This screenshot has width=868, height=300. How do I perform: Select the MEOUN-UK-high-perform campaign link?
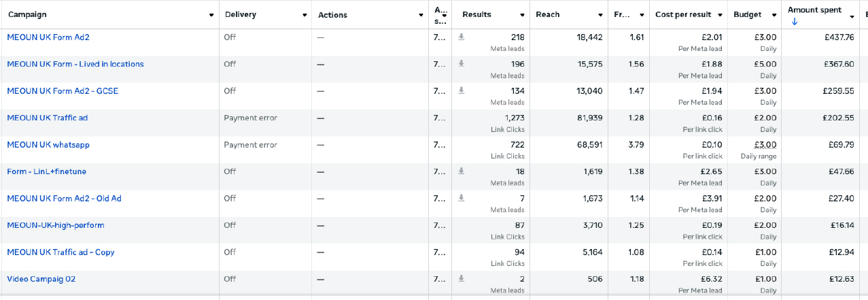pyautogui.click(x=56, y=225)
